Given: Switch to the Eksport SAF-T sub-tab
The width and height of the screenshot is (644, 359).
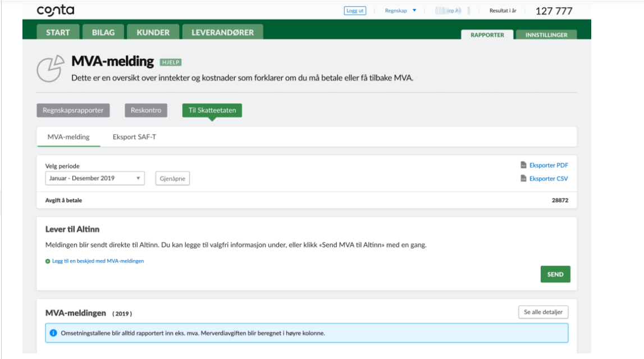Looking at the screenshot, I should pyautogui.click(x=134, y=137).
